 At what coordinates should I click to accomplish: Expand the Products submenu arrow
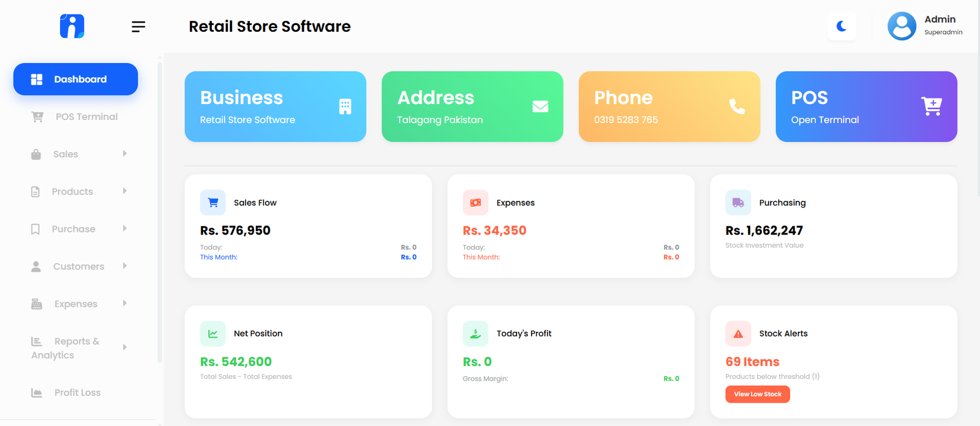(124, 191)
